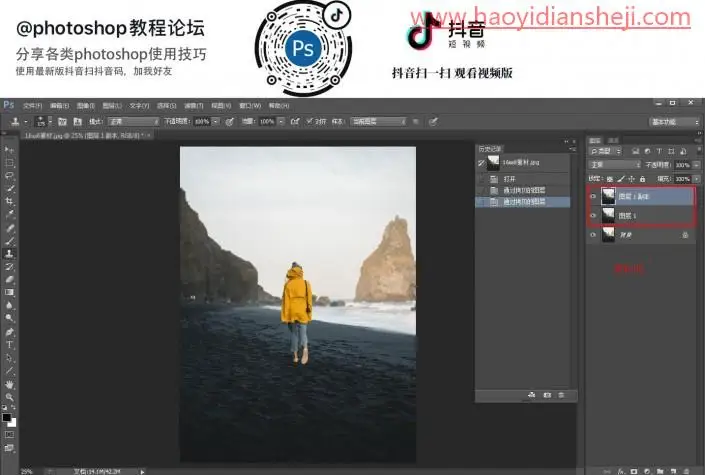705x475 pixels.
Task: Open the Layer menu
Action: tap(112, 106)
